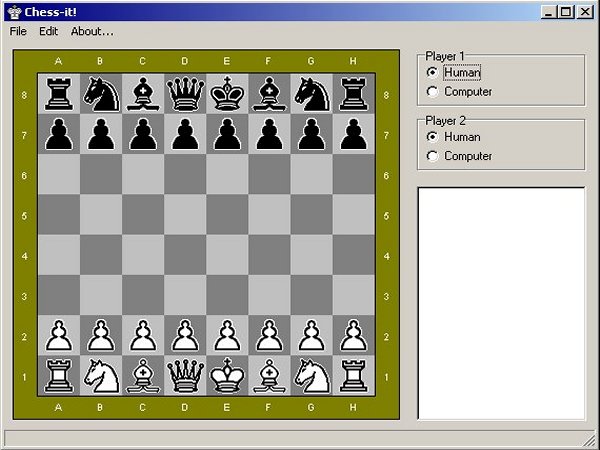Pick the black rook on A8
The image size is (600, 450).
[58, 93]
